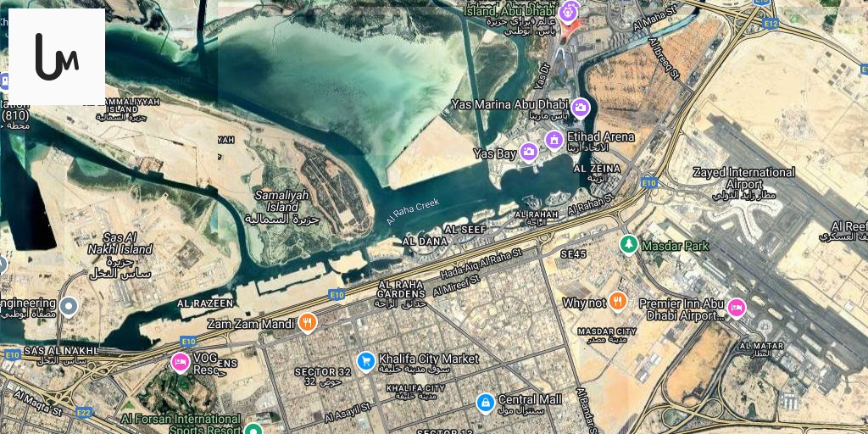
Task: Click the Yas Marina Abu Dhabi camera pin
Action: pos(580,108)
